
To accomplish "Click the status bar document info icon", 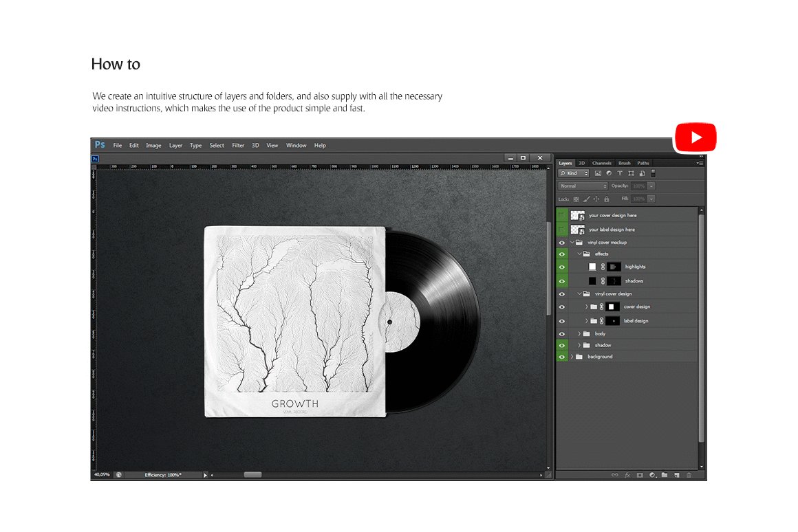I will [x=118, y=475].
